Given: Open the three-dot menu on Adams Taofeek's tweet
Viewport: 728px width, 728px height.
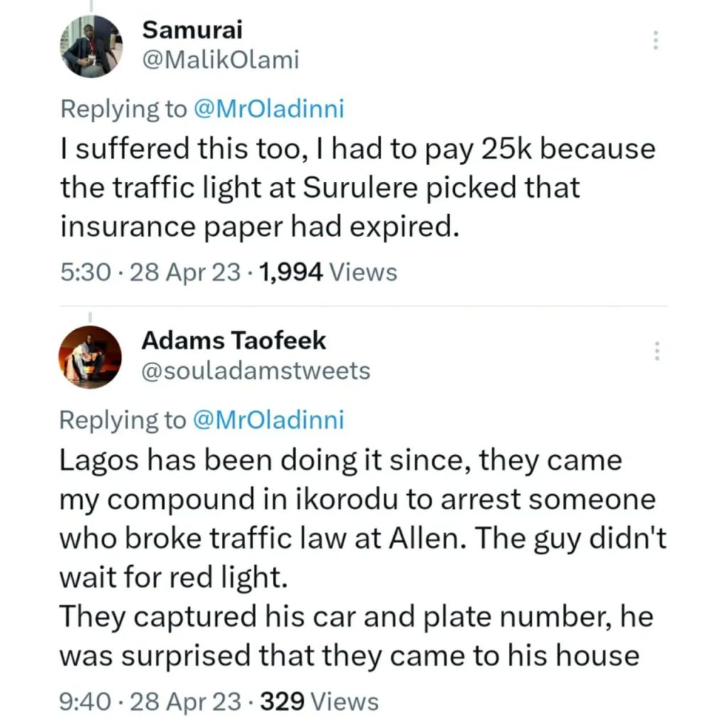Looking at the screenshot, I should point(657,350).
